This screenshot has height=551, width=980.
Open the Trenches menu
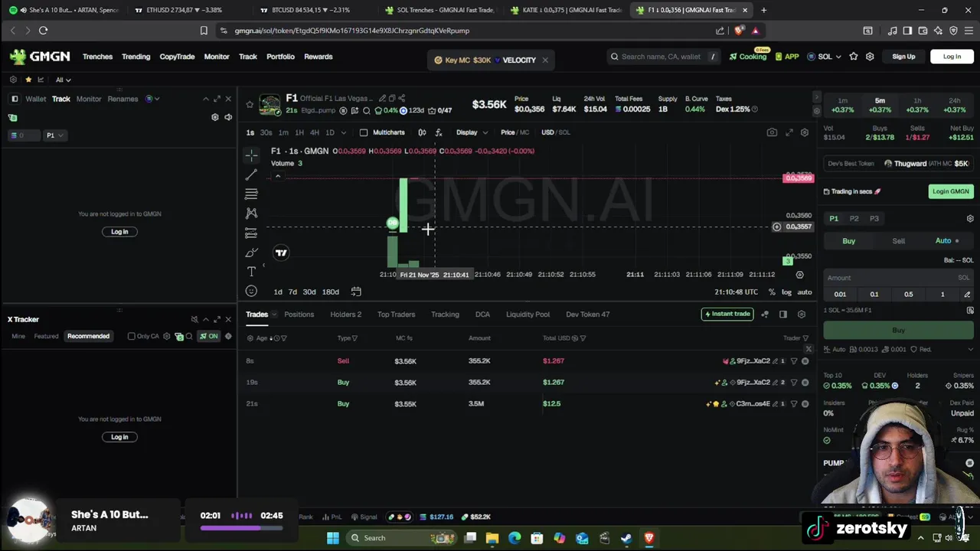[x=97, y=57]
